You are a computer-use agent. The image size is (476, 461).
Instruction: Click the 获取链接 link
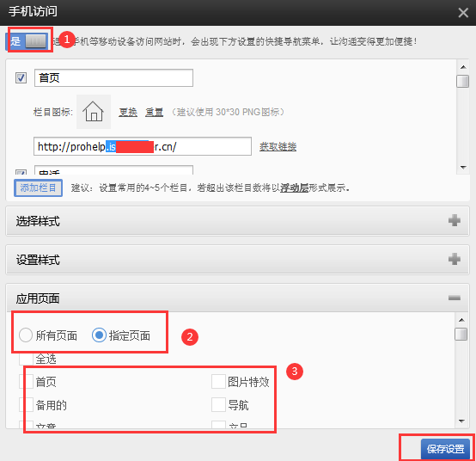[x=278, y=146]
